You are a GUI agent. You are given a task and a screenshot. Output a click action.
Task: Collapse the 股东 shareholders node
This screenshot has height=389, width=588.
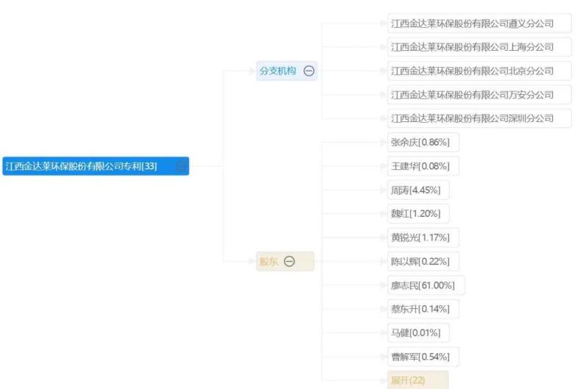[x=290, y=262]
